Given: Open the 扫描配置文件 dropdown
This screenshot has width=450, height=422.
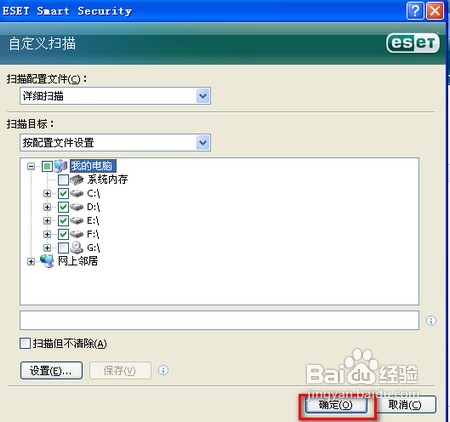Looking at the screenshot, I should [203, 96].
